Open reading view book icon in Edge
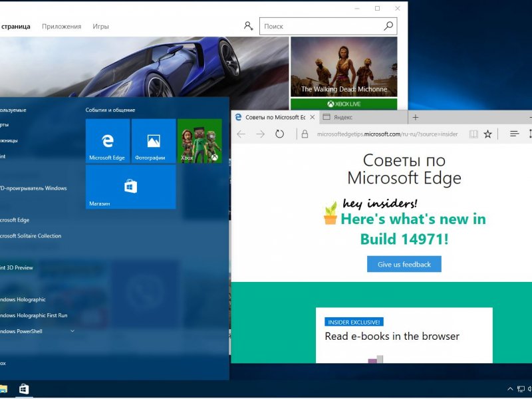 point(473,134)
